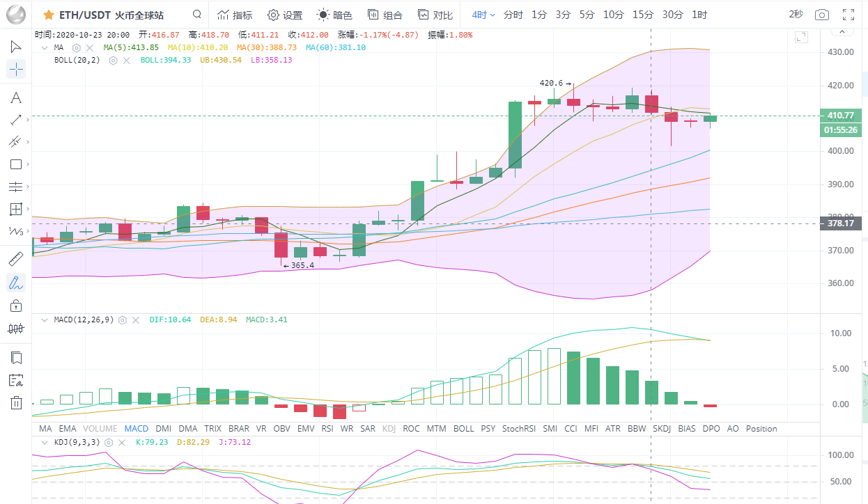Toggle the lock drawings padlock icon
The width and height of the screenshot is (868, 504).
click(16, 306)
